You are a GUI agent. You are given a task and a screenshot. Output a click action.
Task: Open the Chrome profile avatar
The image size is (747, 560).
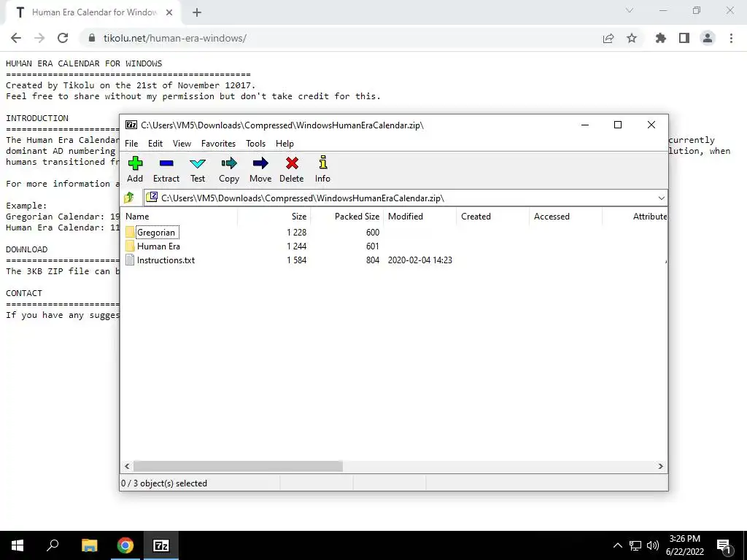(x=708, y=38)
